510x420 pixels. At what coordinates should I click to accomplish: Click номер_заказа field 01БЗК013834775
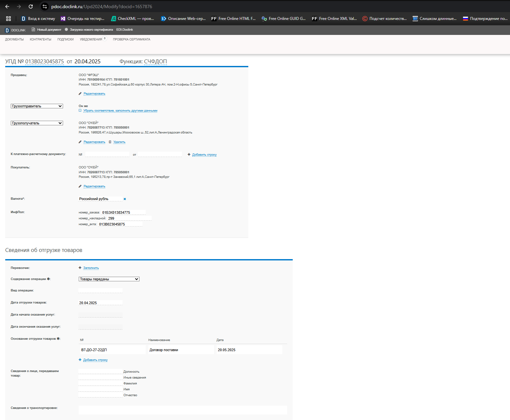pos(123,212)
